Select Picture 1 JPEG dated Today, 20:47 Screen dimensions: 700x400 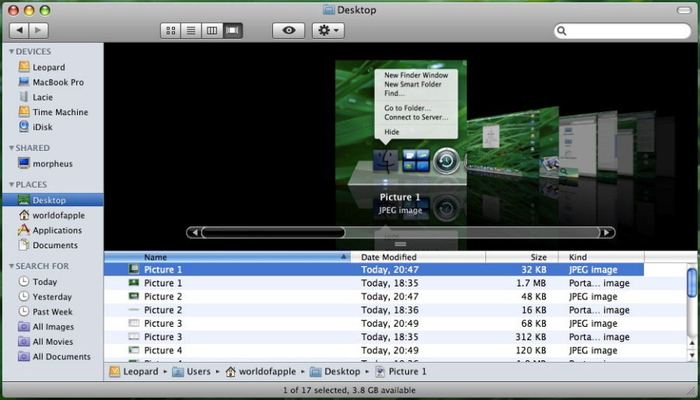coord(374,270)
